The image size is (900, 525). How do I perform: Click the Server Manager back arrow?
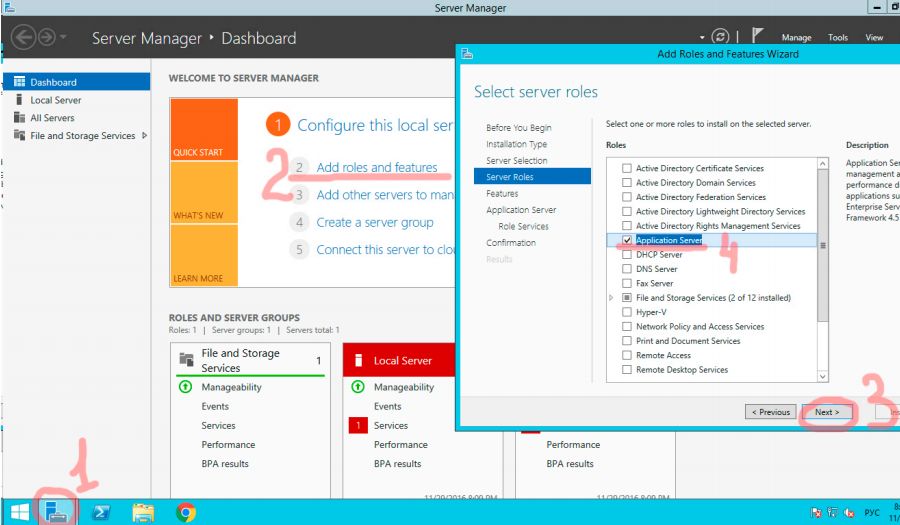(22, 38)
